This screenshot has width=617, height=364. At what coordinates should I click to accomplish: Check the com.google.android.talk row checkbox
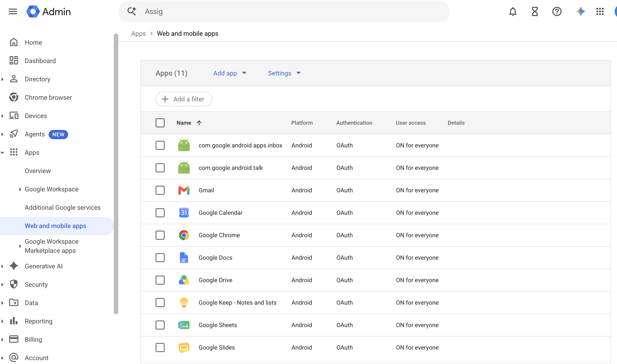[x=160, y=168]
